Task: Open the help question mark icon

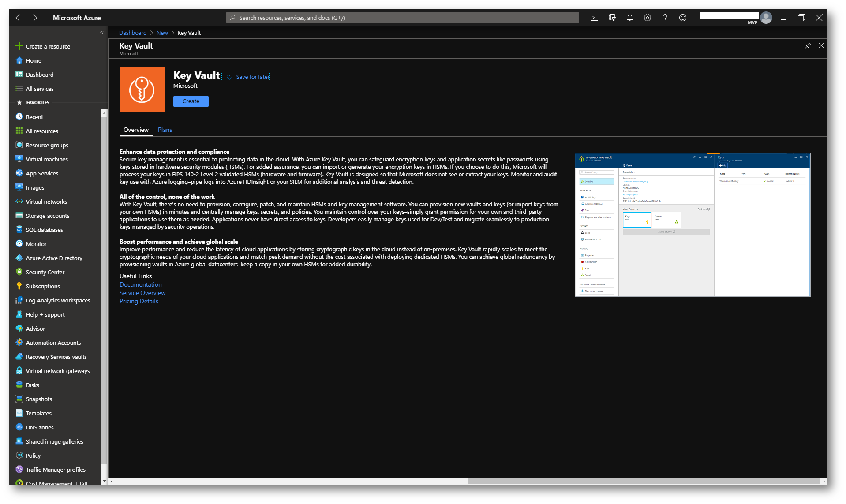Action: tap(665, 18)
